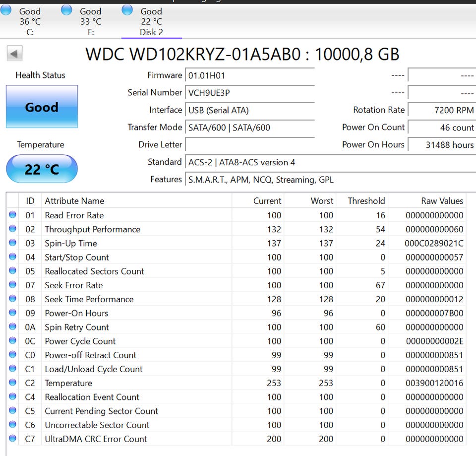Viewport: 476px width, 456px height.
Task: Click status orb for Reallocated Sectors Count
Action: click(x=12, y=270)
